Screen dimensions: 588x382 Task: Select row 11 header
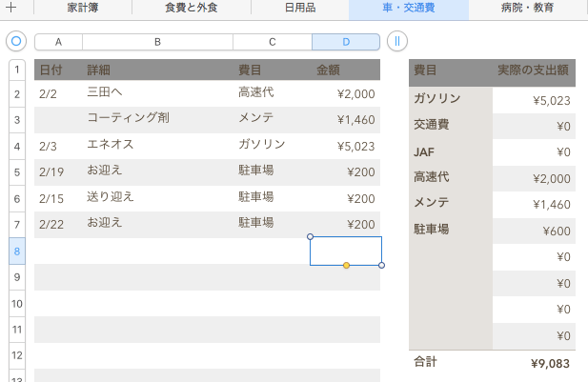click(x=17, y=330)
